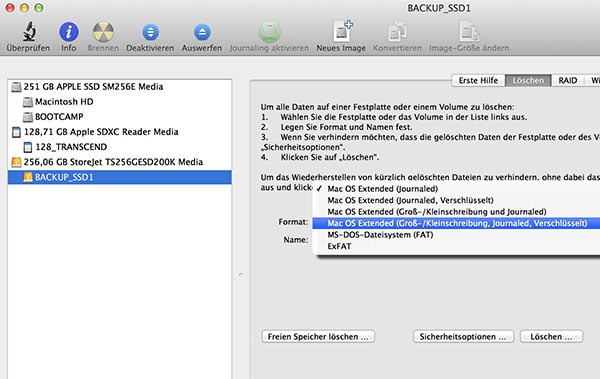
Task: Choose ExFAT format option
Action: point(456,246)
